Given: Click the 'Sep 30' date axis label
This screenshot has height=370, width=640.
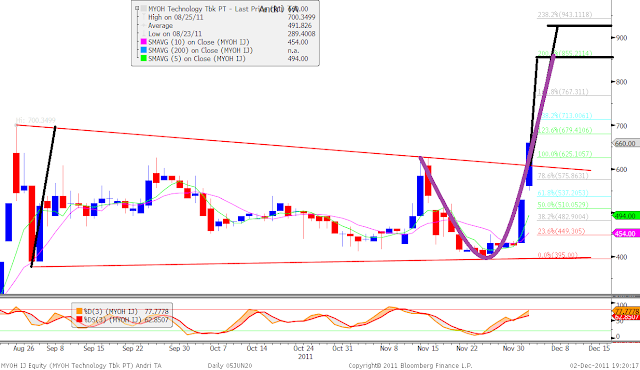Looking at the screenshot, I should pyautogui.click(x=179, y=348).
